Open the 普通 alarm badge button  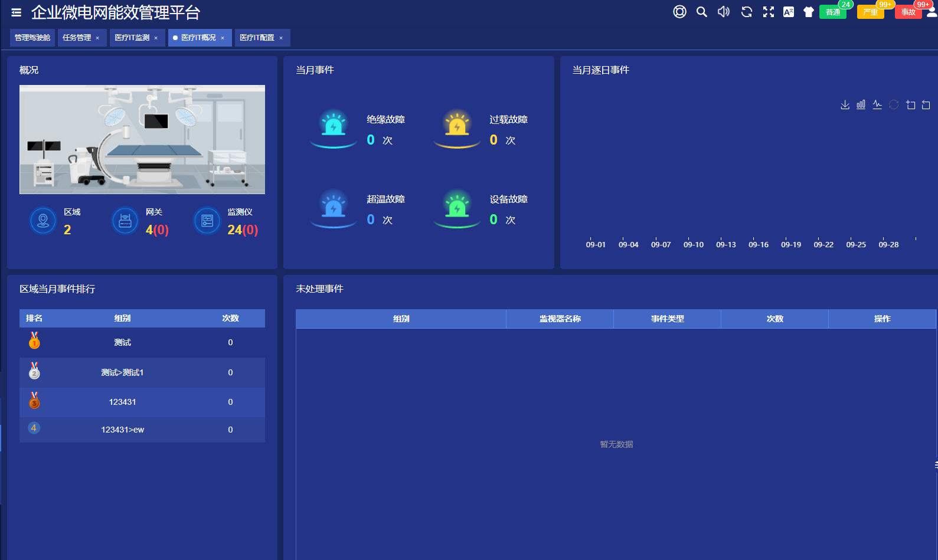coord(832,12)
